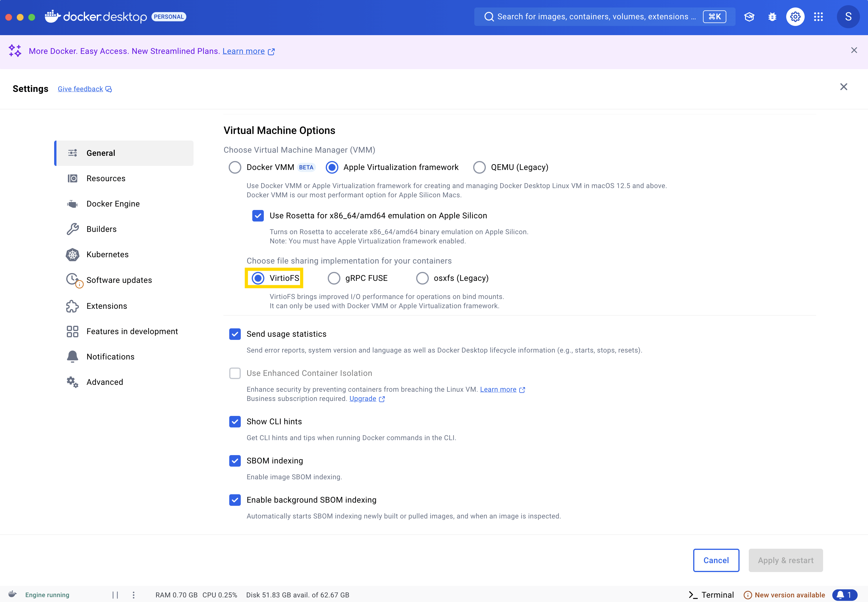The width and height of the screenshot is (868, 602).
Task: Click the Notifications settings icon
Action: [73, 356]
